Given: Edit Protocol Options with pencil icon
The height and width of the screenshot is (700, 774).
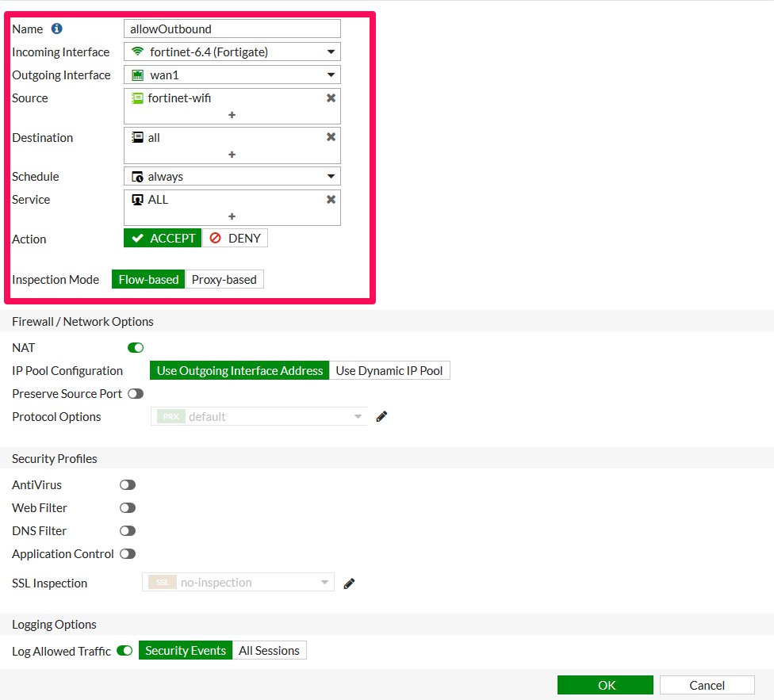Looking at the screenshot, I should click(x=381, y=416).
